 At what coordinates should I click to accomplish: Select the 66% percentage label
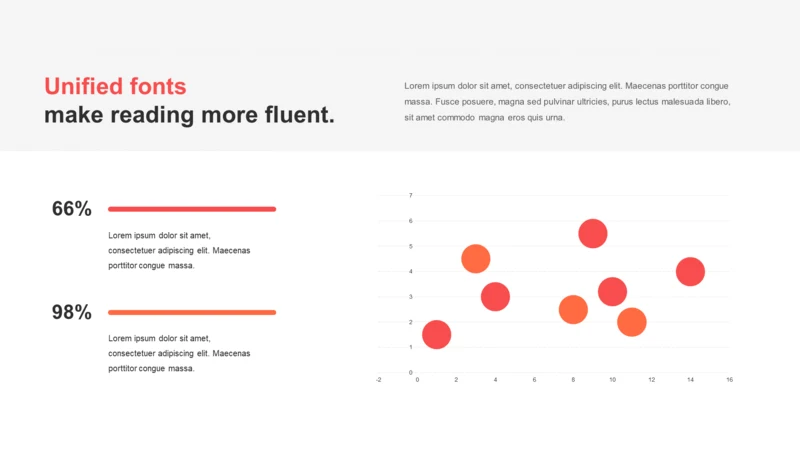72,209
